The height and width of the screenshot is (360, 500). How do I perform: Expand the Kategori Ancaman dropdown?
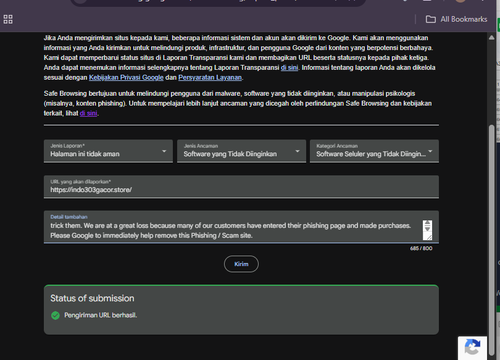(x=374, y=151)
